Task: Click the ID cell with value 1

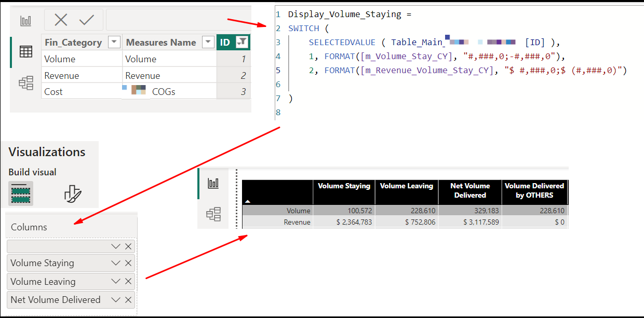Action: [234, 59]
